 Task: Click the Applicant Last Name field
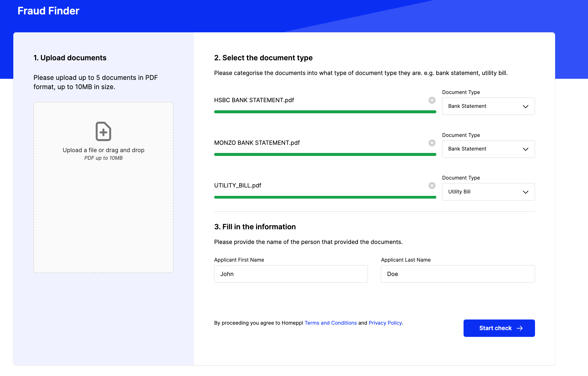458,274
